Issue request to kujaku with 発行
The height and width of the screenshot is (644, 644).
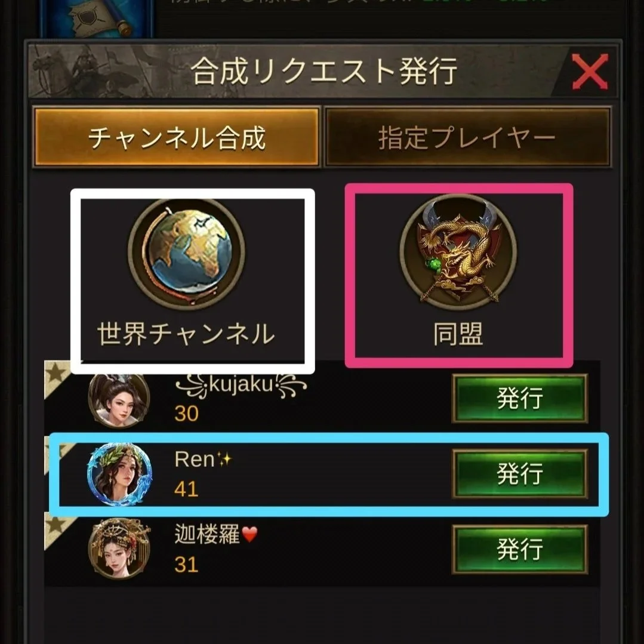pyautogui.click(x=520, y=398)
